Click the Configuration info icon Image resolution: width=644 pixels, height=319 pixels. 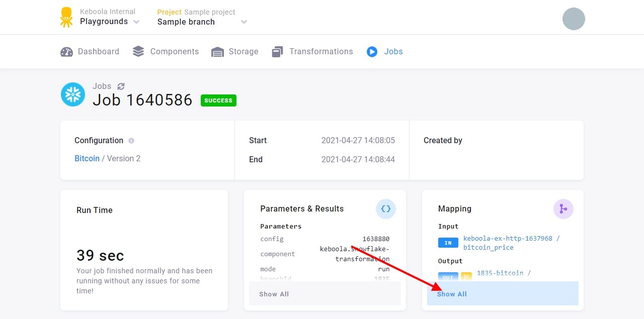[x=131, y=141]
